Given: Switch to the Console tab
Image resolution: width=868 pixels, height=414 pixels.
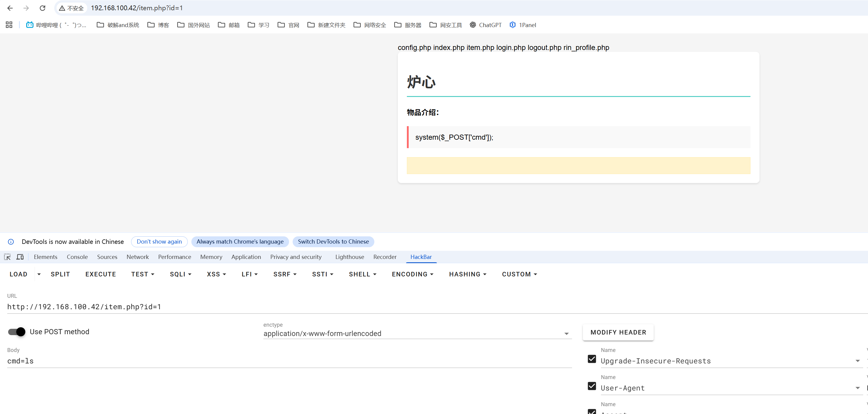Looking at the screenshot, I should coord(77,257).
